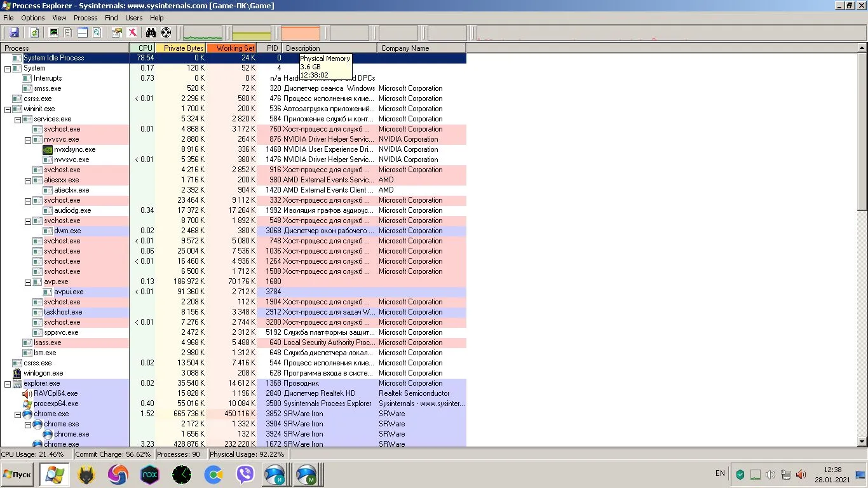Collapse the nvvsvc.exe parent tree node
Image resolution: width=868 pixels, height=488 pixels.
click(x=28, y=140)
